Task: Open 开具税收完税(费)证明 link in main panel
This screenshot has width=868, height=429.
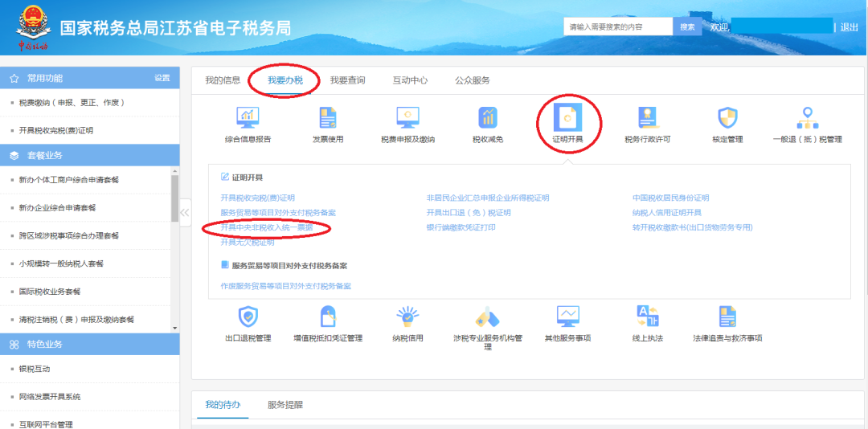Action: [x=257, y=198]
